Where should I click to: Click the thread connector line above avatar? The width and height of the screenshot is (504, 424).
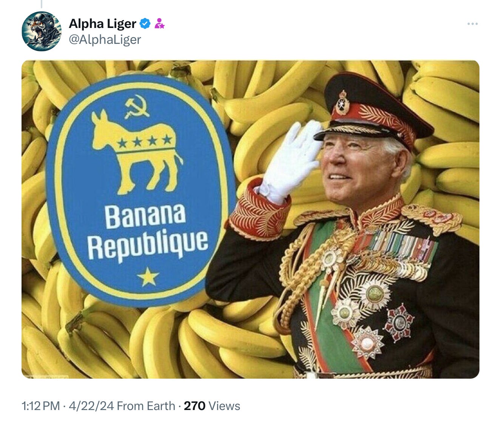(x=41, y=4)
